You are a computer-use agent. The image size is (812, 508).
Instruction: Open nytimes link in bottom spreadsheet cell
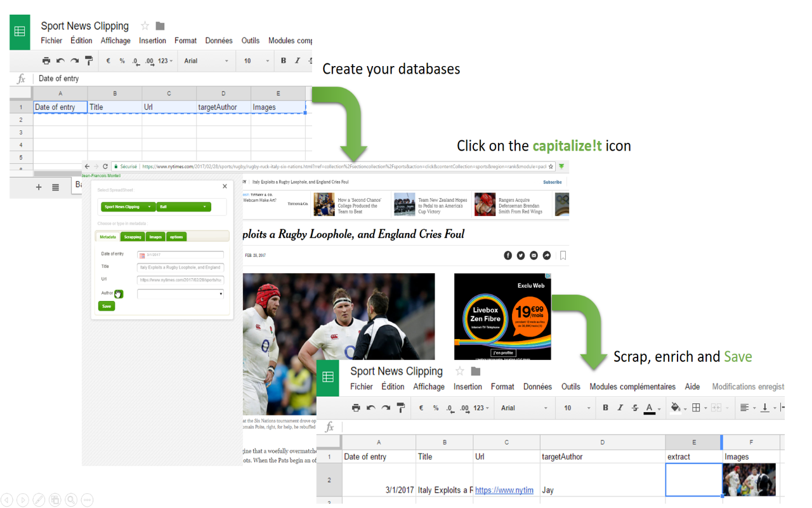504,490
